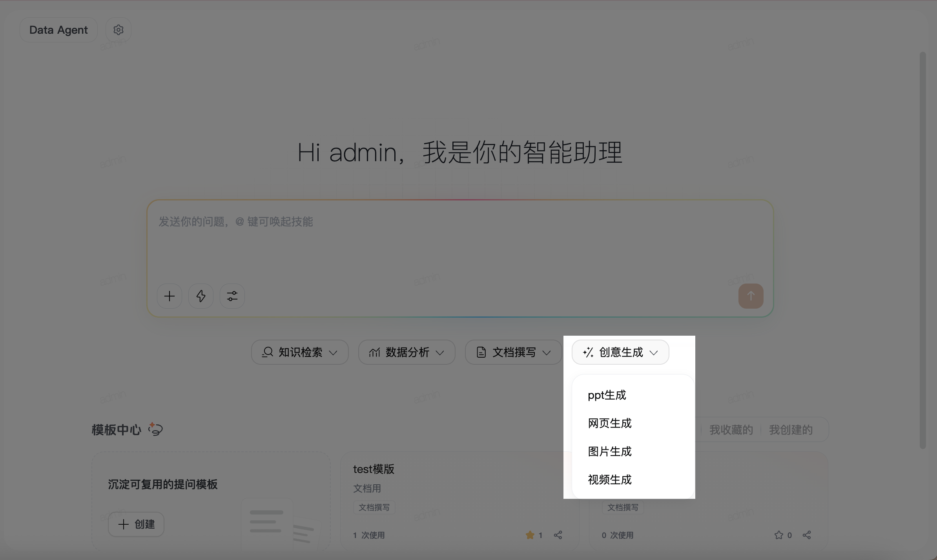Open settings gear next to Data Agent
The width and height of the screenshot is (937, 560).
118,30
